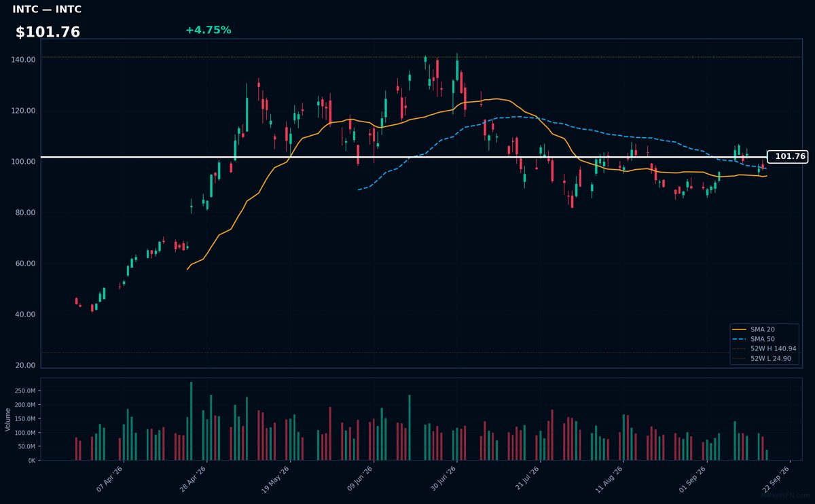Click the 30 Jun '26 date label

tap(443, 479)
